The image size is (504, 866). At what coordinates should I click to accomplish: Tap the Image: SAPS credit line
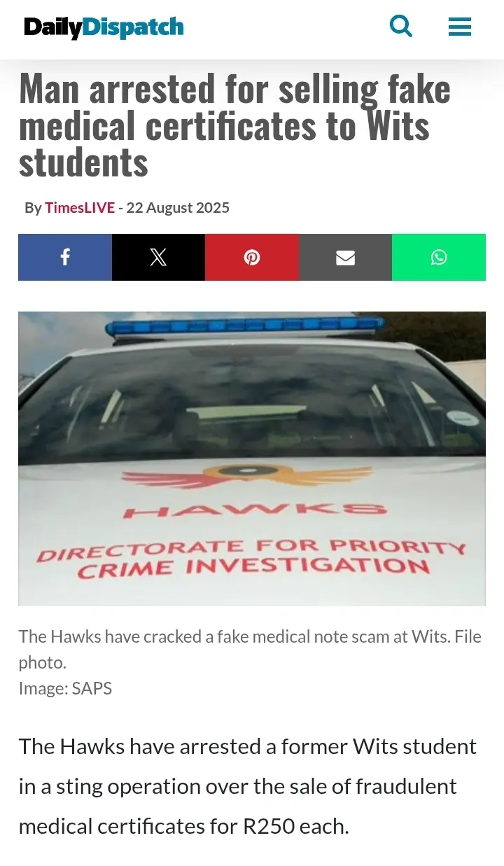(x=65, y=688)
